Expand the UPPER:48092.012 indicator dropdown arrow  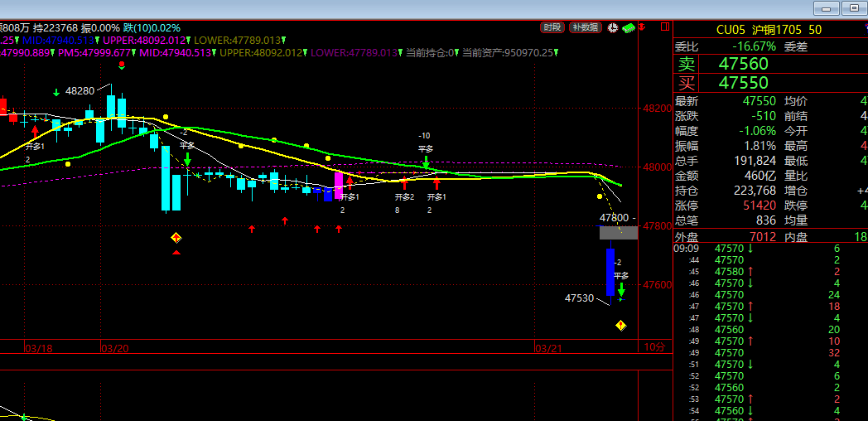point(187,40)
